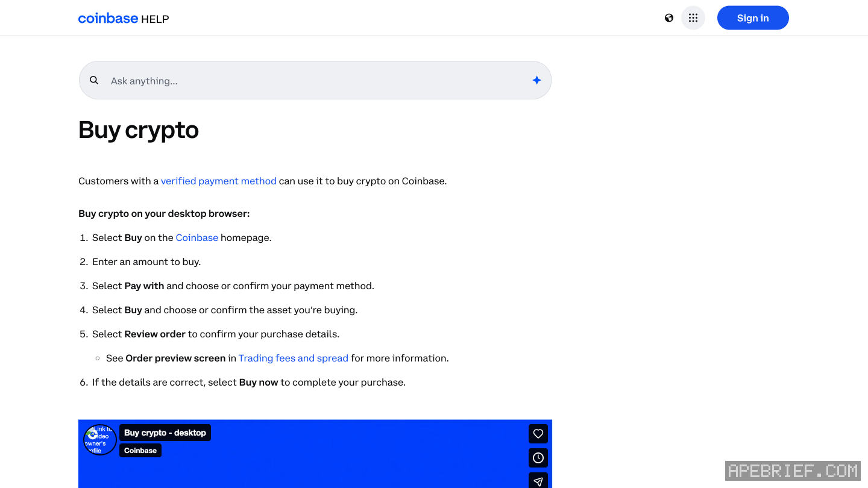Click the 'Enter an amount to buy.' step
The height and width of the screenshot is (488, 868).
146,261
